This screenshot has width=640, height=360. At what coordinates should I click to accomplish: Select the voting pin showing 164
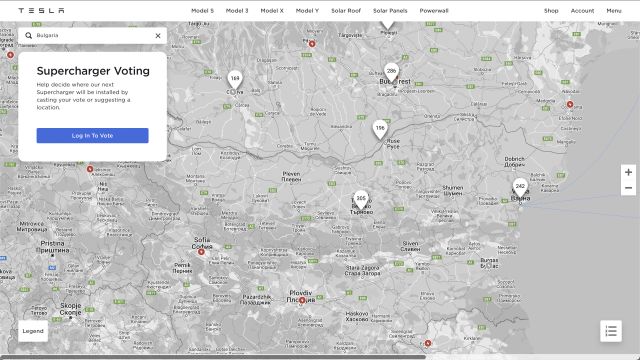pos(235,80)
